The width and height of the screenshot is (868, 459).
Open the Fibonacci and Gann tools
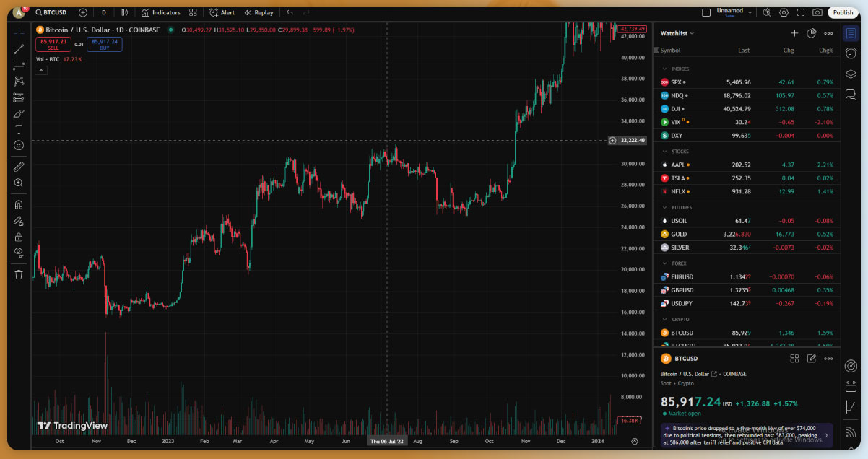pos(19,65)
